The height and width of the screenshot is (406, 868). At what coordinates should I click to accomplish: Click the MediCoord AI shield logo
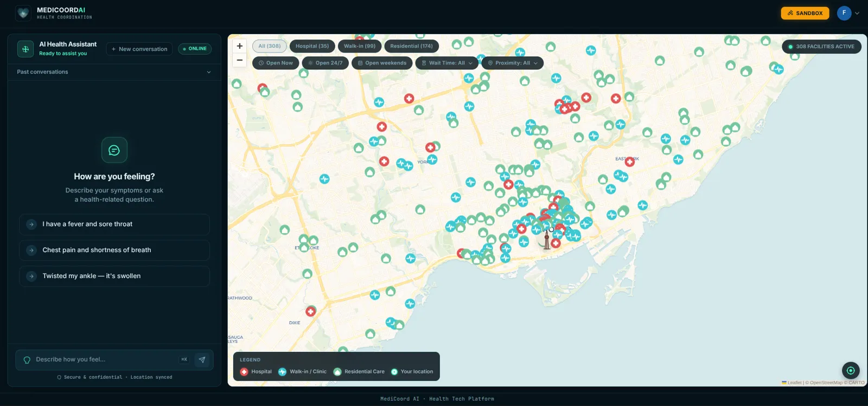(23, 13)
